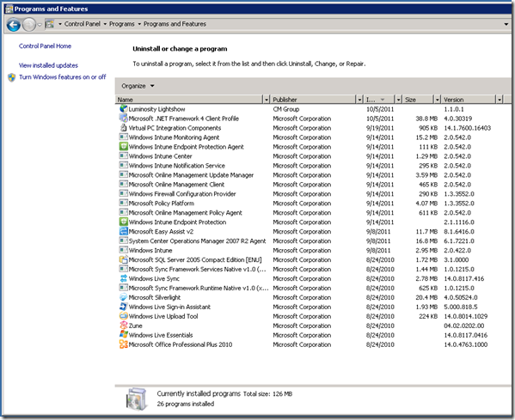Open the Organize dropdown menu

click(x=138, y=86)
